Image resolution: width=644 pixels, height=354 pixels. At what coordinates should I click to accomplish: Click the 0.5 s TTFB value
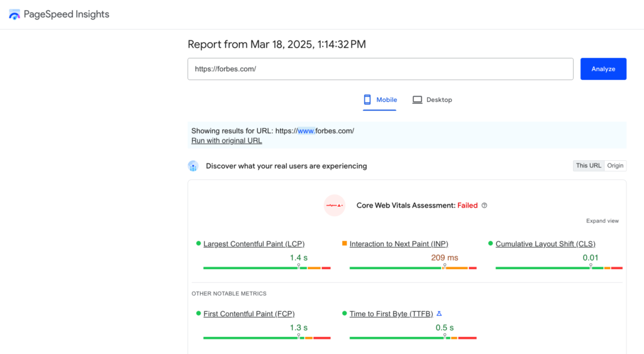pyautogui.click(x=445, y=328)
